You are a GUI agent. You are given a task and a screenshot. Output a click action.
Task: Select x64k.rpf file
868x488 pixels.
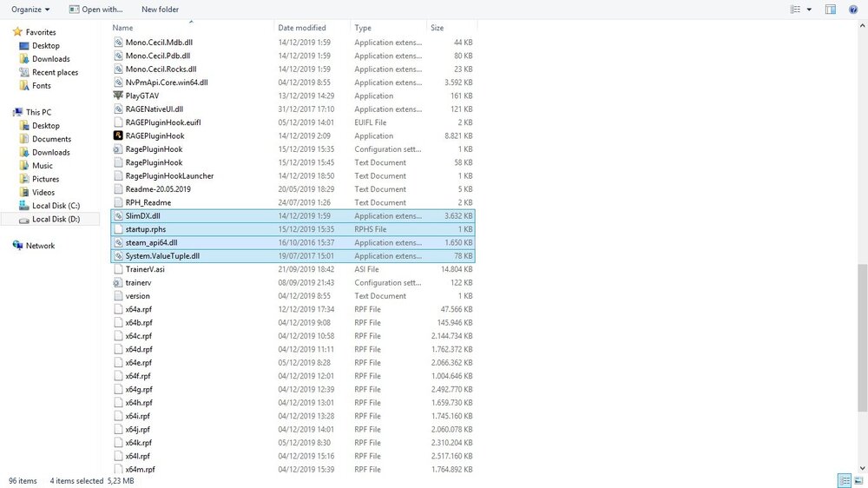[138, 443]
